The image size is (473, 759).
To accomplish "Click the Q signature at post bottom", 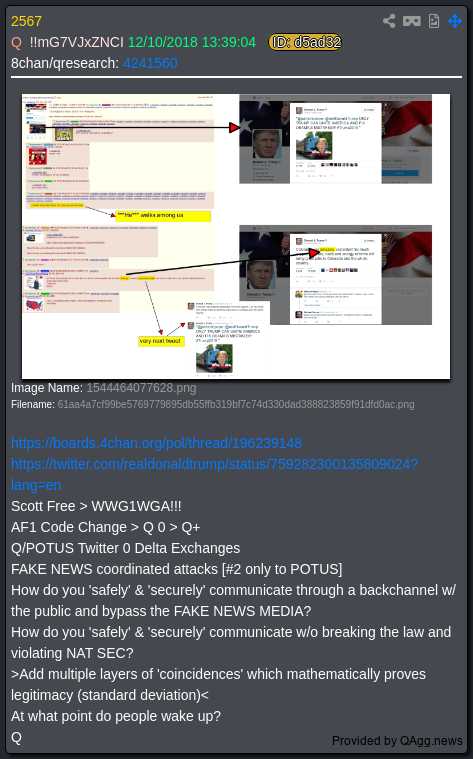I will (16, 737).
